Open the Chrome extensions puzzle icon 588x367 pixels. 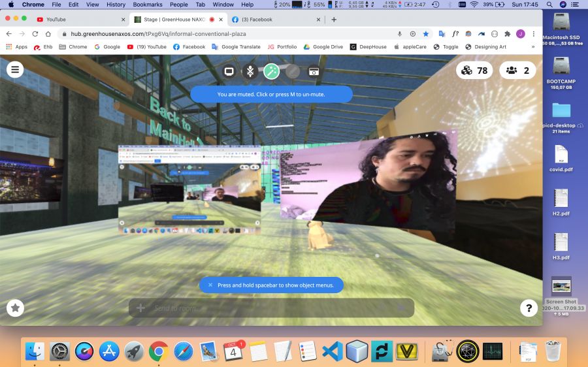pyautogui.click(x=508, y=34)
